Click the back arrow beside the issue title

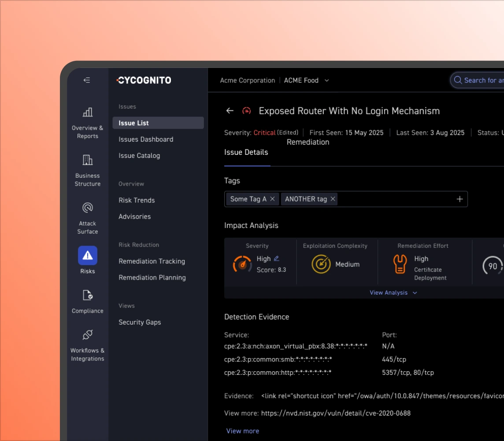click(230, 111)
